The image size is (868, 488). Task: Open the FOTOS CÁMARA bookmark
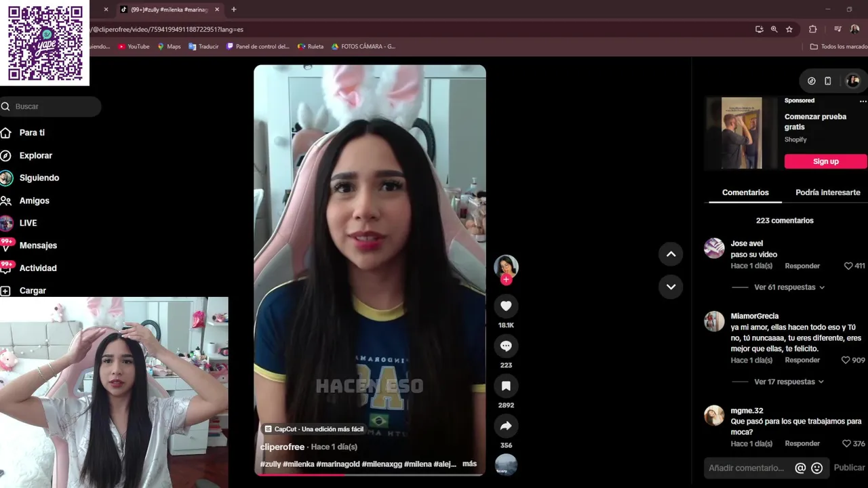(363, 47)
